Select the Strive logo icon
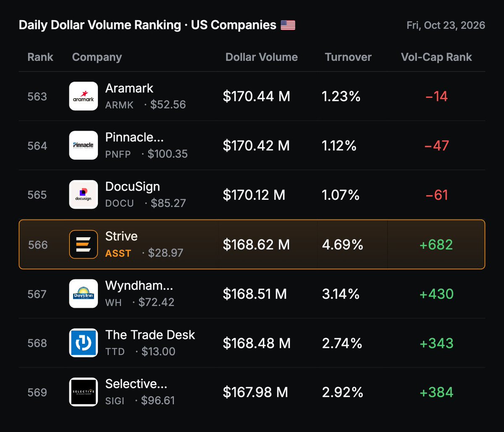 point(83,244)
